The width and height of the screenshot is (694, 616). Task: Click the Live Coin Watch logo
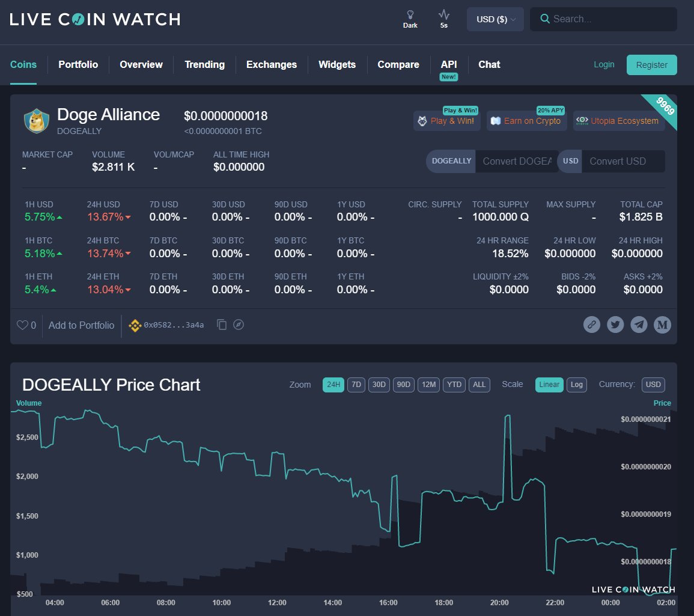point(95,19)
